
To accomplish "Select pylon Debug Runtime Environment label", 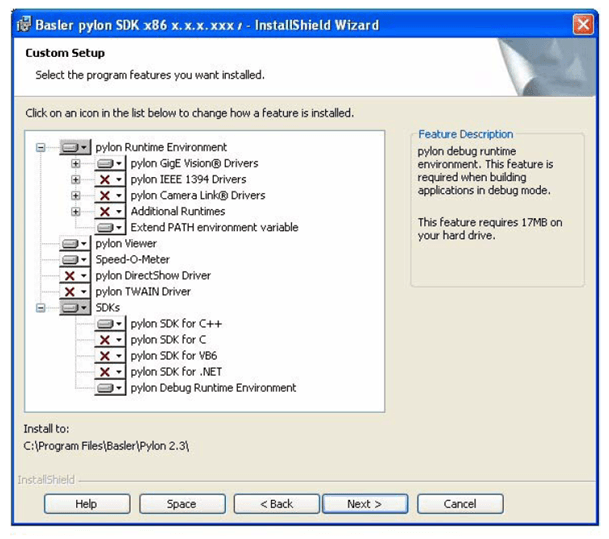I will pos(213,388).
